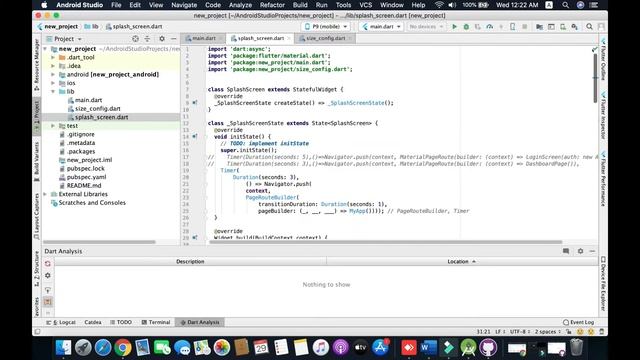The height and width of the screenshot is (360, 640).
Task: Toggle the Flutter Outline panel
Action: pos(603,60)
